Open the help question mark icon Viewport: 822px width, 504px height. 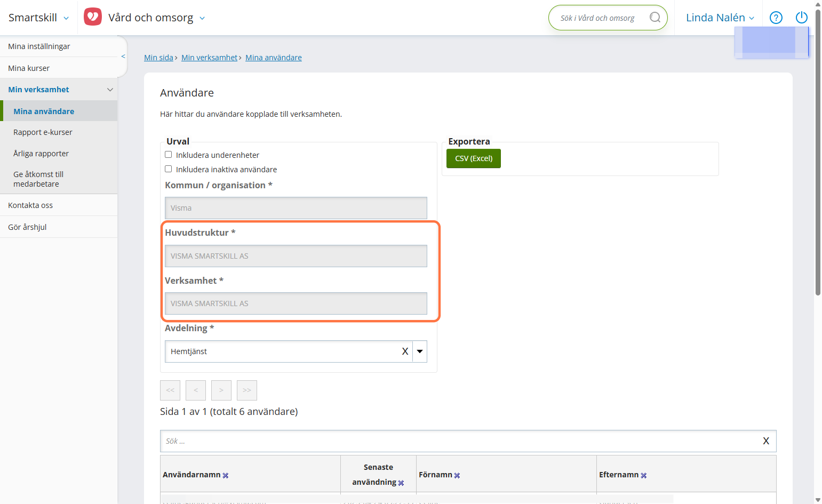[x=776, y=18]
